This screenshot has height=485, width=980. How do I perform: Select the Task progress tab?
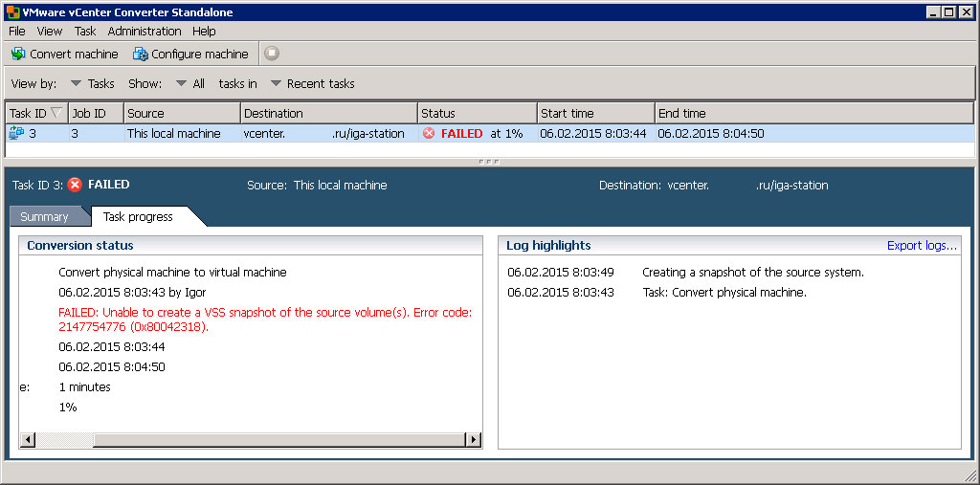(138, 217)
